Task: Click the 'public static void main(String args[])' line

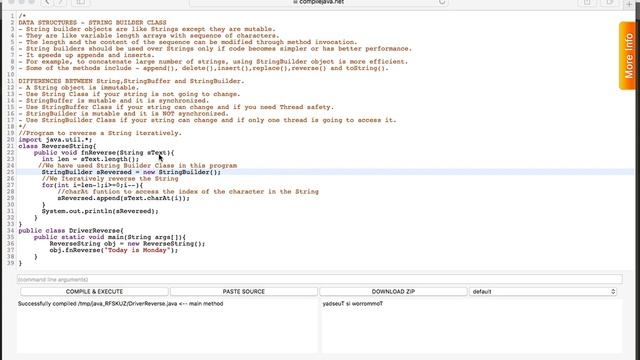Action: click(x=110, y=237)
